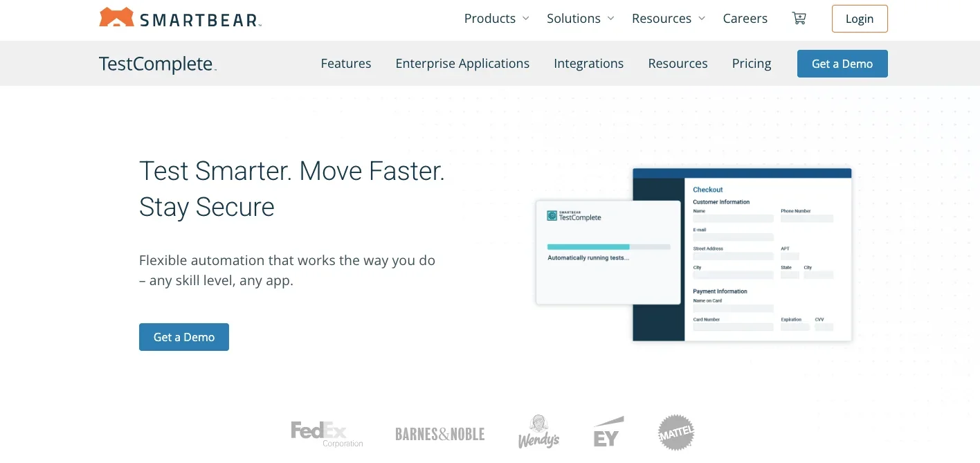Expand the Resources dropdown in top bar
The width and height of the screenshot is (980, 463).
(x=668, y=19)
